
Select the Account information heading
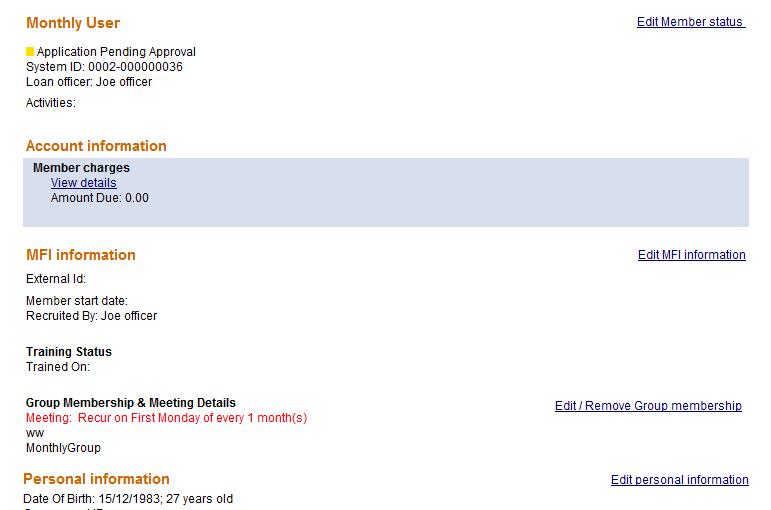click(96, 146)
